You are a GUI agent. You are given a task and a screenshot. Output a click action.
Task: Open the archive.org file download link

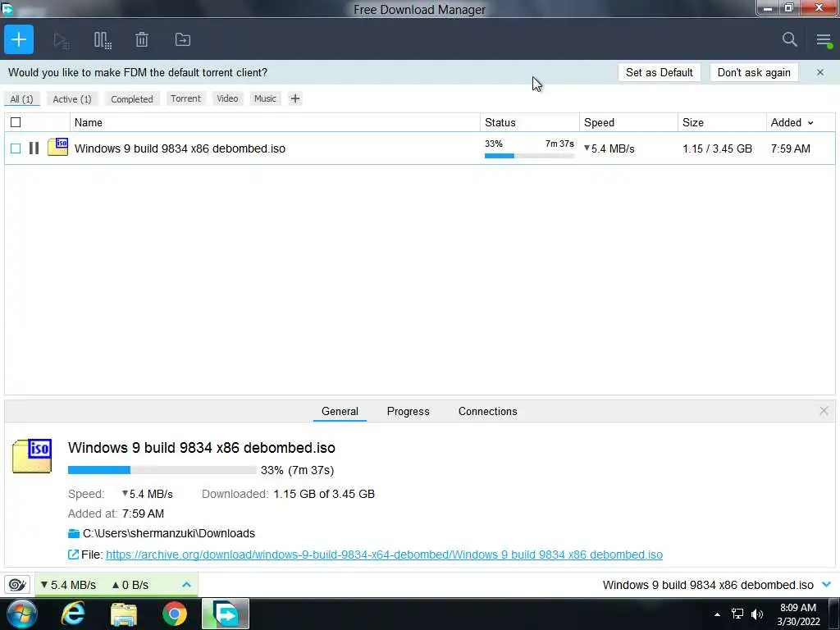(384, 555)
